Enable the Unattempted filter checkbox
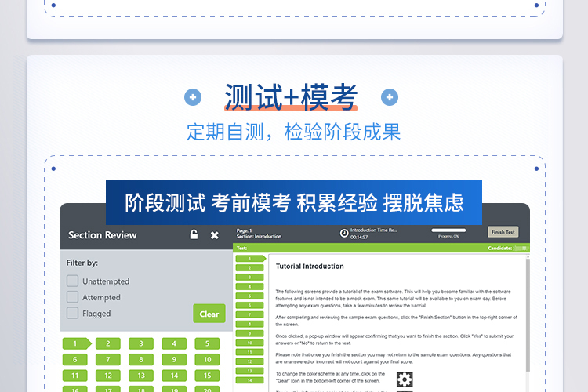Screen dimensions: 588x392 pyautogui.click(x=72, y=281)
